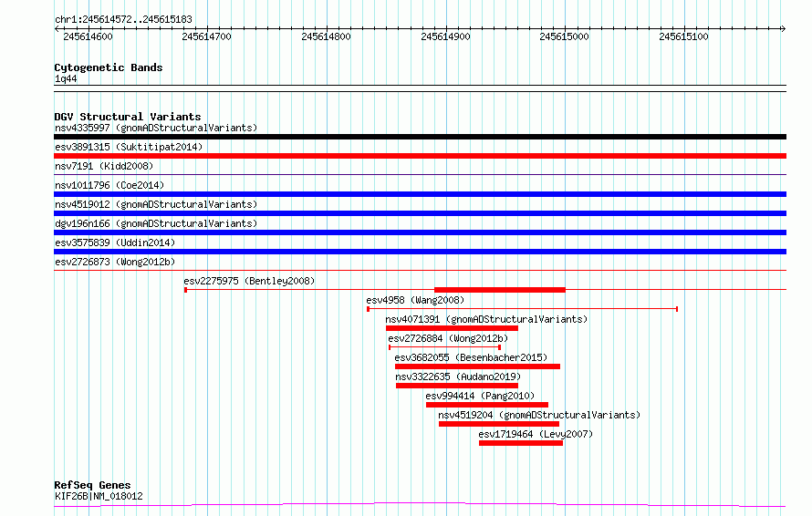Screen dimensions: 812x516
Task: Click the blue bar under nsv4519012
Action: 420,213
